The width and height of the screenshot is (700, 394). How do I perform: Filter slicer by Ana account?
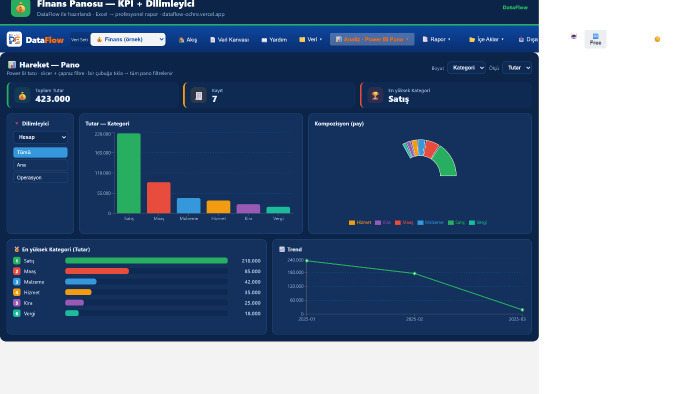[41, 165]
